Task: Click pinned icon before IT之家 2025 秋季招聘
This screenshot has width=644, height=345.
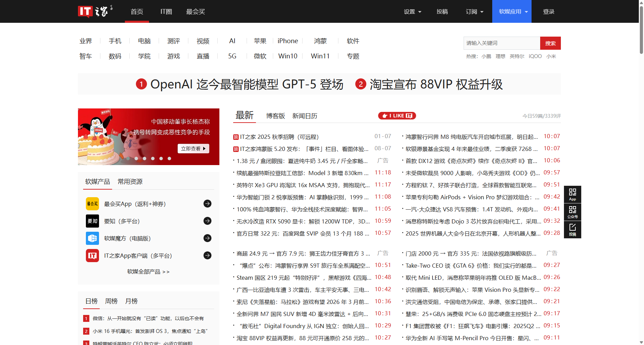Action: (236, 137)
